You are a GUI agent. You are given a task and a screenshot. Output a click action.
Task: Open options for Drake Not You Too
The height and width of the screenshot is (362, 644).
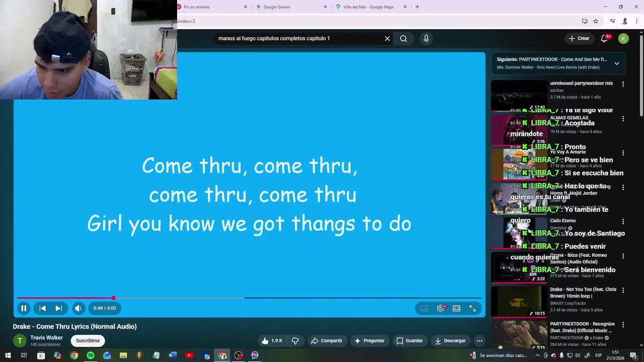pos(623,290)
